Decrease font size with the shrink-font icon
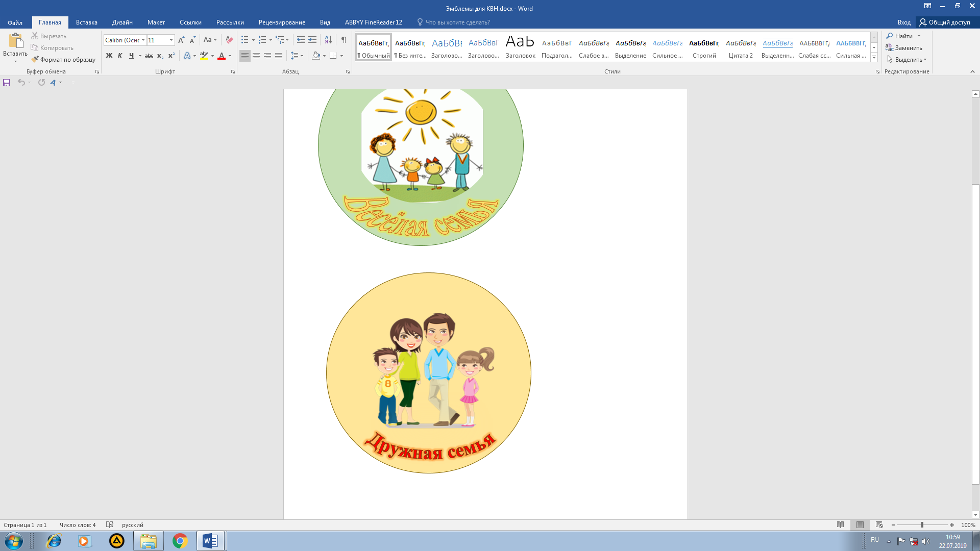Viewport: 980px width, 551px height. pyautogui.click(x=192, y=40)
